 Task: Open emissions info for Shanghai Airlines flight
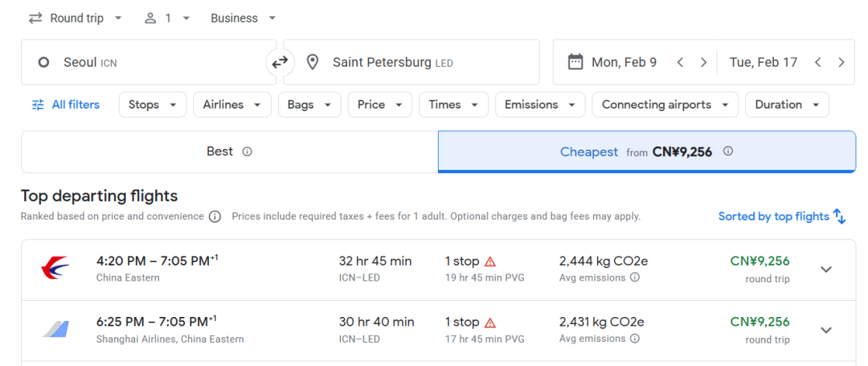point(635,339)
